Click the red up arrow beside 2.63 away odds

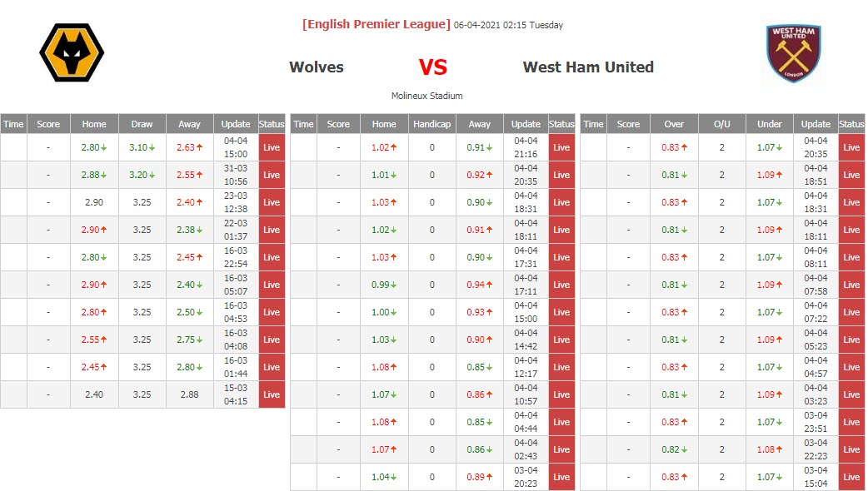pyautogui.click(x=200, y=146)
